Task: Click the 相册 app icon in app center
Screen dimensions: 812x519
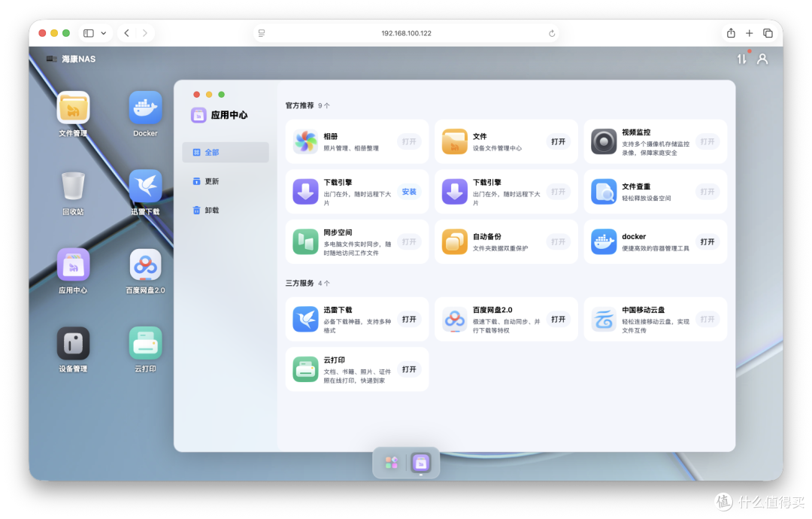Action: click(x=305, y=141)
